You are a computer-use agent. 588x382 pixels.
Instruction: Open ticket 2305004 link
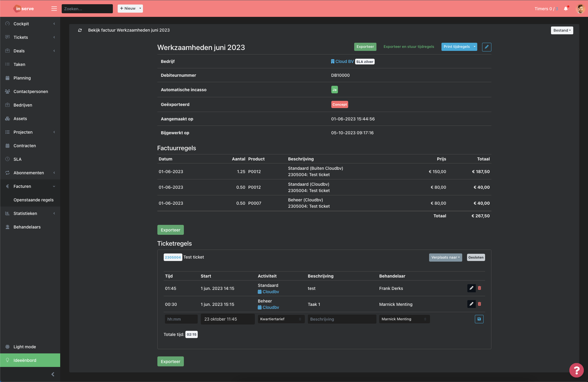(x=173, y=257)
